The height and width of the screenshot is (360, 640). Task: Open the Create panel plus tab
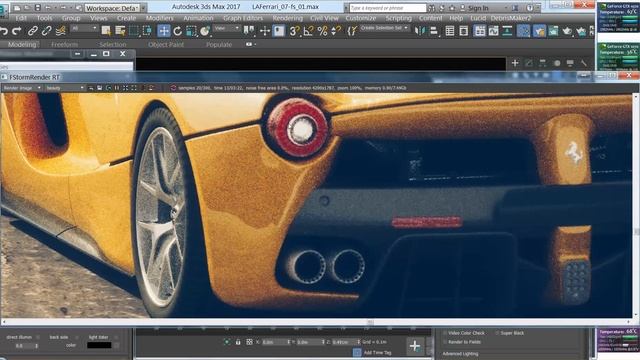(x=515, y=63)
